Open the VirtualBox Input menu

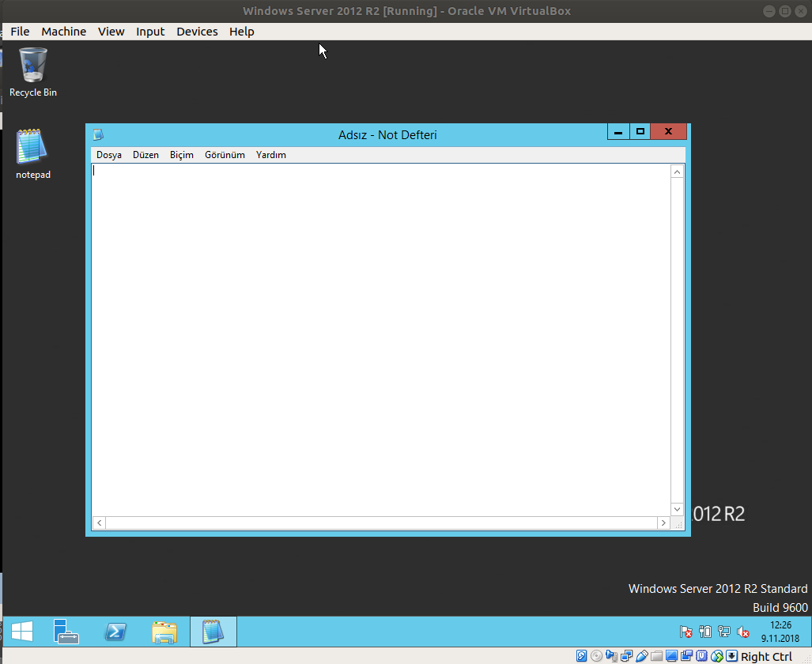click(x=150, y=32)
